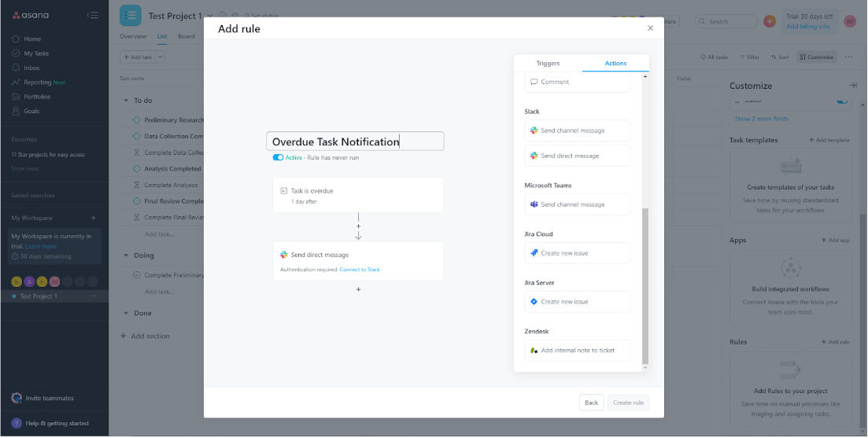868x438 pixels.
Task: Click Show more under Favorites
Action: tap(25, 169)
